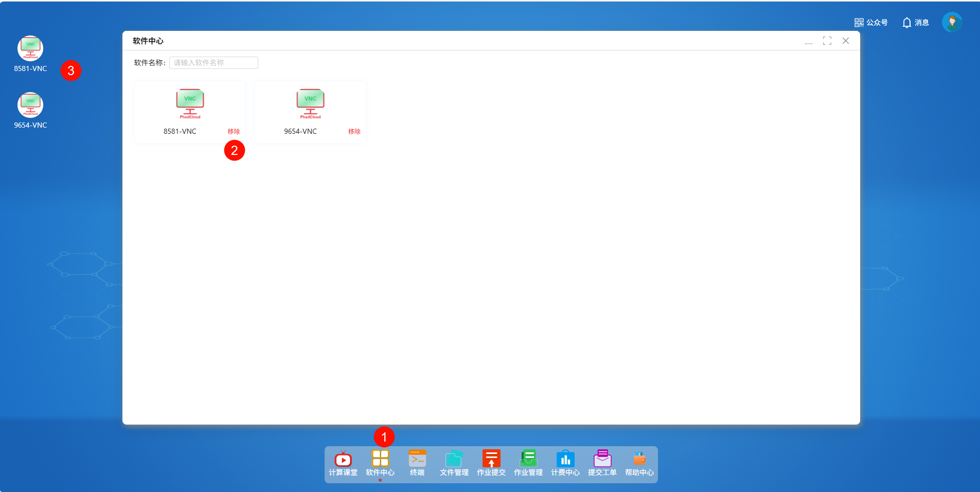The width and height of the screenshot is (980, 492).
Task: Open 文件管理 from the dock
Action: click(x=454, y=463)
